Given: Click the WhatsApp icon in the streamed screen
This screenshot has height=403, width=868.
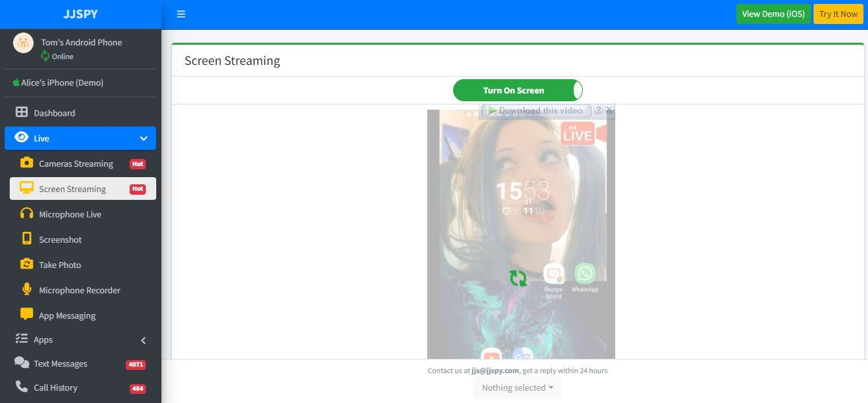Looking at the screenshot, I should [585, 273].
